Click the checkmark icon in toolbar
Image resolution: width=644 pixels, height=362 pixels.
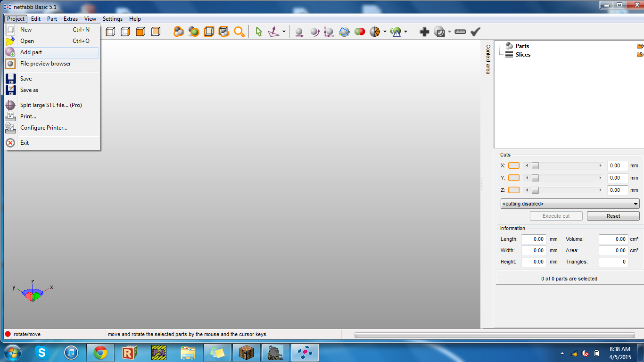point(475,32)
